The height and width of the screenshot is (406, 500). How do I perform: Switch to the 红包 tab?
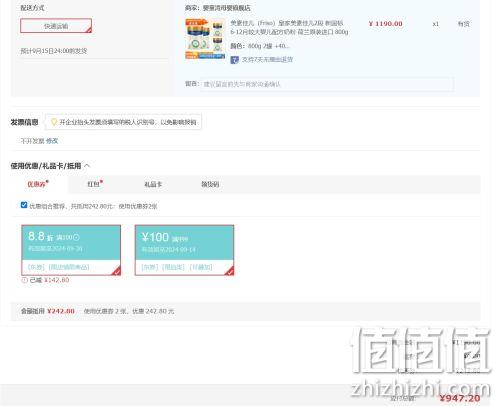click(x=95, y=184)
